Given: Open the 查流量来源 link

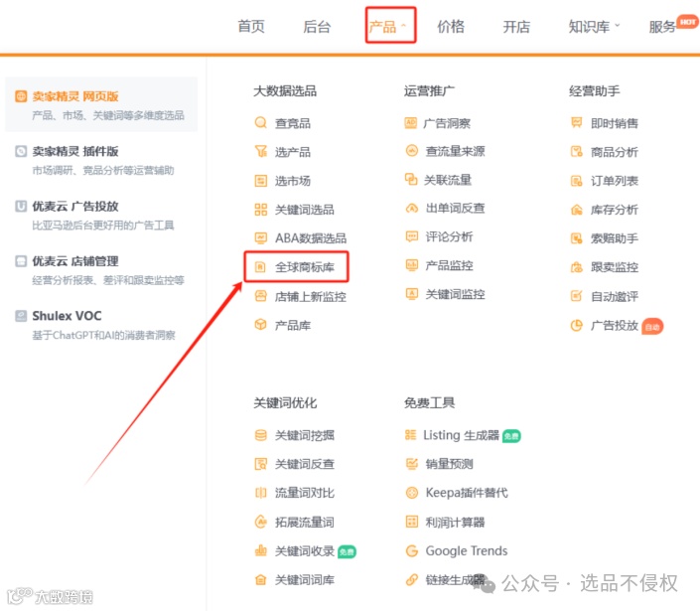Looking at the screenshot, I should click(x=455, y=151).
